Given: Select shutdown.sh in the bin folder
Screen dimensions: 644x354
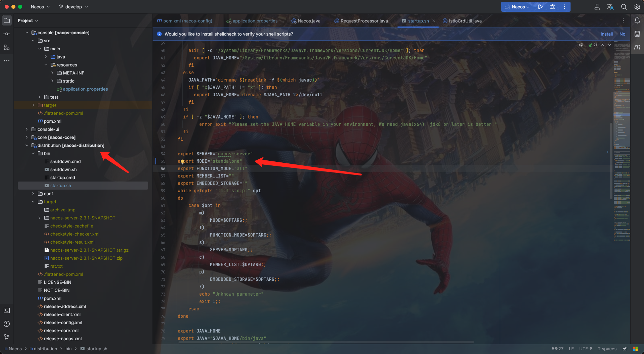Looking at the screenshot, I should click(x=63, y=169).
